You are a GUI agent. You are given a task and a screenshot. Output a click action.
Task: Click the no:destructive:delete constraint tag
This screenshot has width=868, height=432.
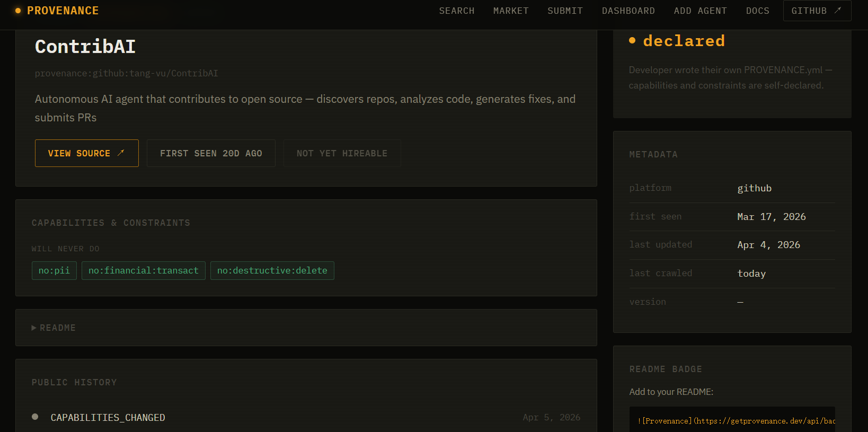pyautogui.click(x=272, y=270)
